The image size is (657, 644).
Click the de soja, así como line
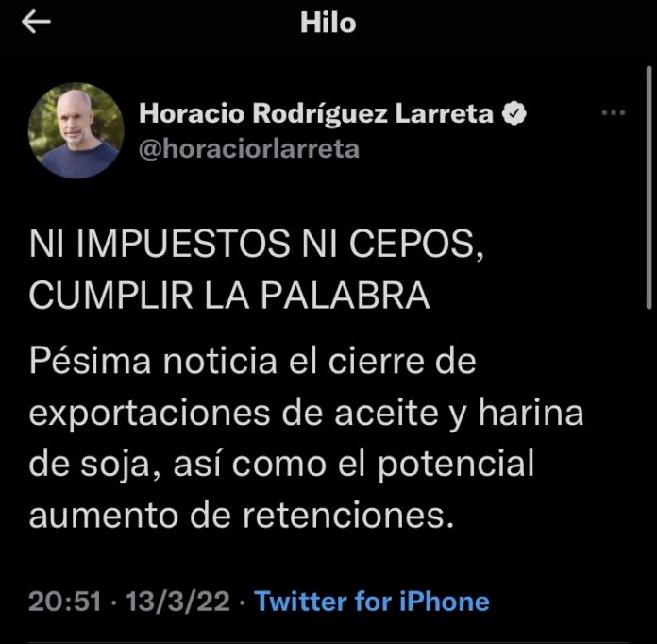281,465
